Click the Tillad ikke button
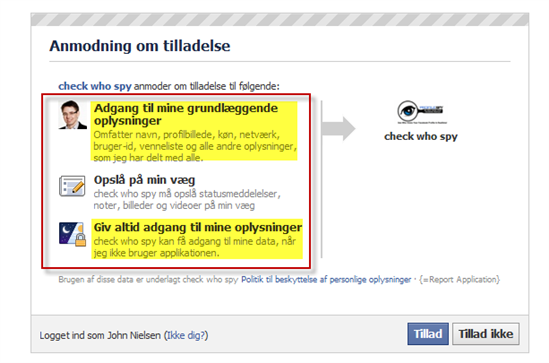The height and width of the screenshot is (363, 549). (486, 334)
